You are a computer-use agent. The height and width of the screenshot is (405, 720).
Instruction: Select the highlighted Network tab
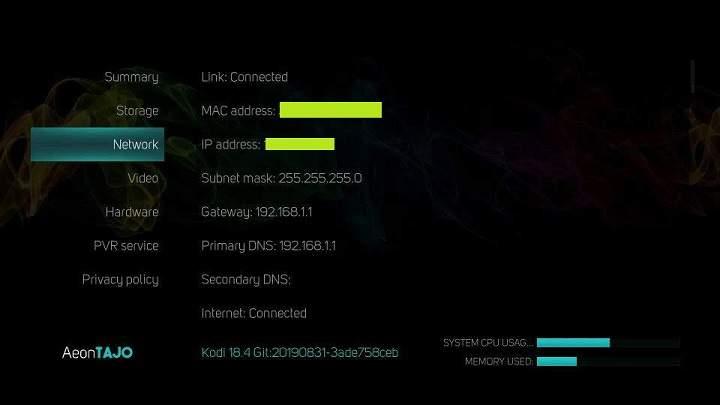click(x=97, y=144)
